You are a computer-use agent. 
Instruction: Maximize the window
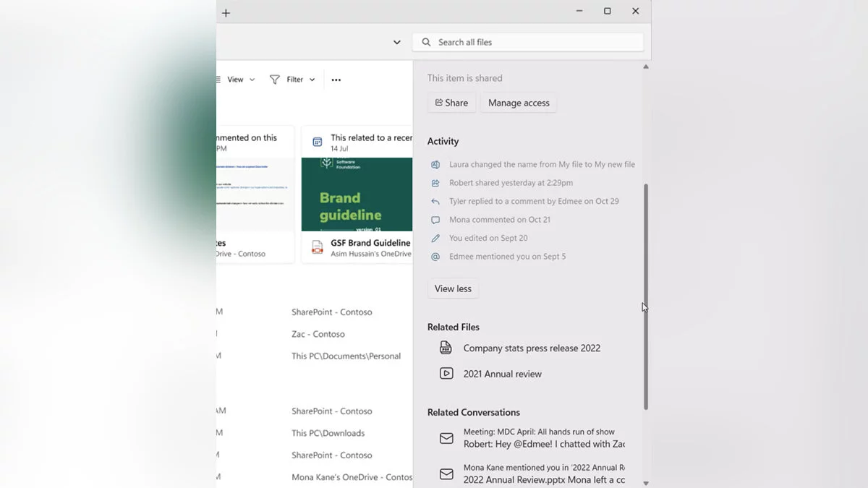pyautogui.click(x=608, y=11)
